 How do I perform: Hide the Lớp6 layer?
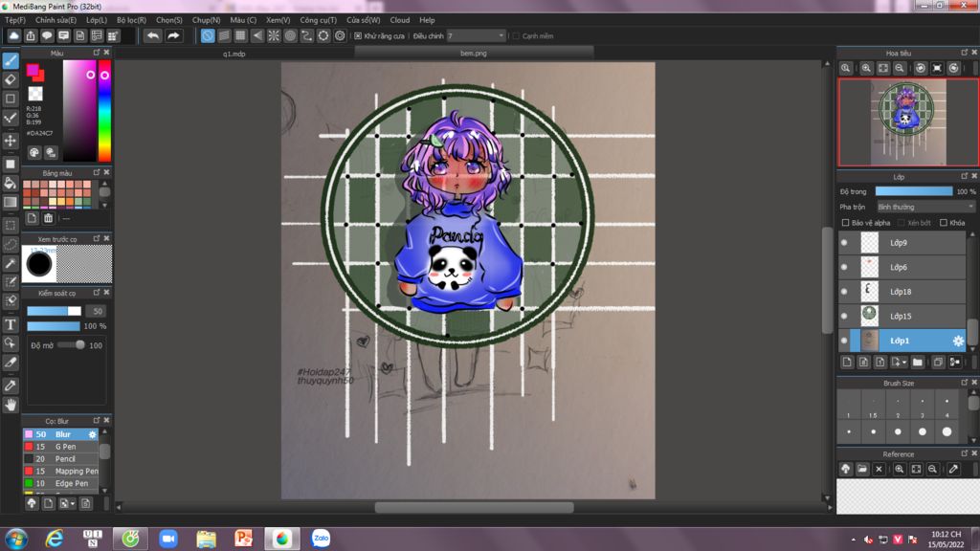(x=844, y=267)
